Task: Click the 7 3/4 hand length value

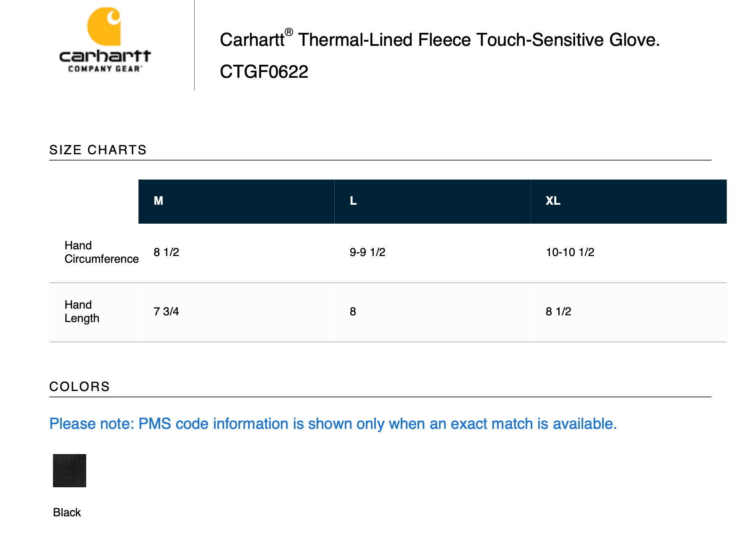Action: pos(167,312)
